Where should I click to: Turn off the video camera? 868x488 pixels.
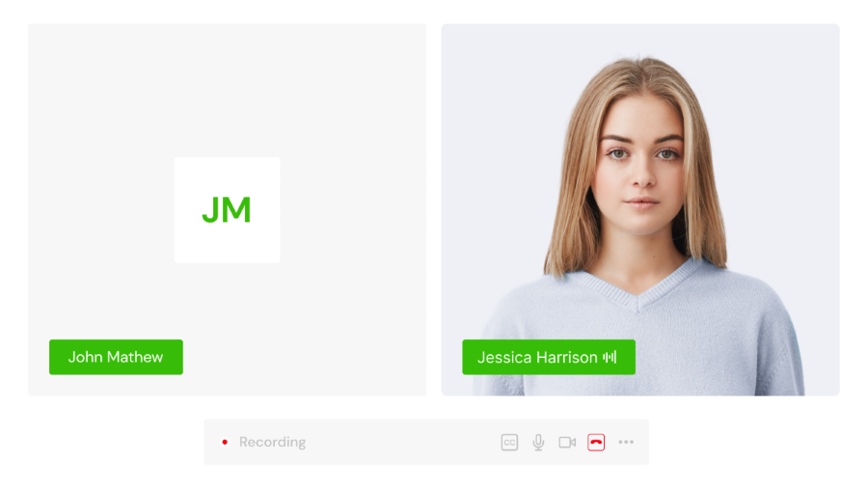point(567,442)
